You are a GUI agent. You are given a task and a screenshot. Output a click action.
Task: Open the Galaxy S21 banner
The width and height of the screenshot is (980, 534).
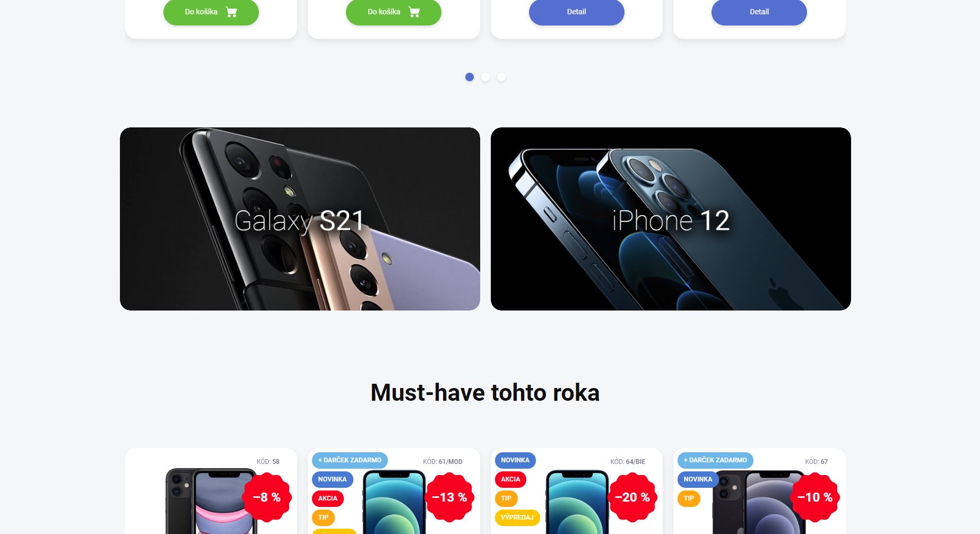coord(300,219)
